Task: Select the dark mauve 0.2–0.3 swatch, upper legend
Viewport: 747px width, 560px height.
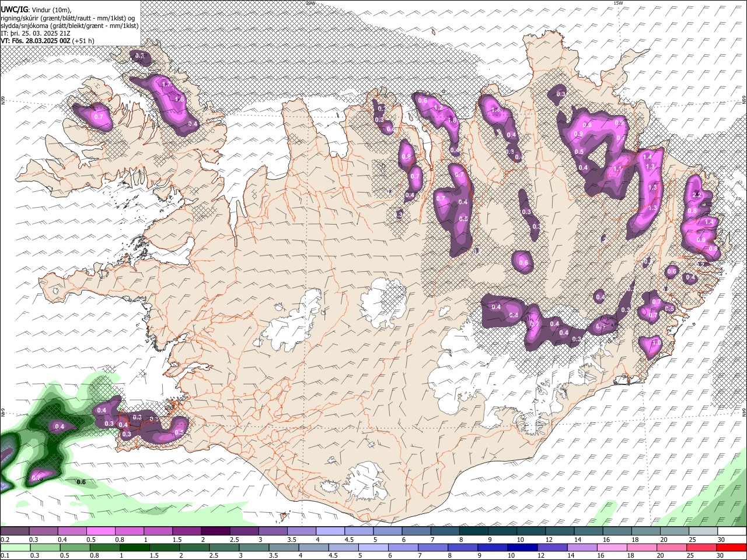Action: 15,531
